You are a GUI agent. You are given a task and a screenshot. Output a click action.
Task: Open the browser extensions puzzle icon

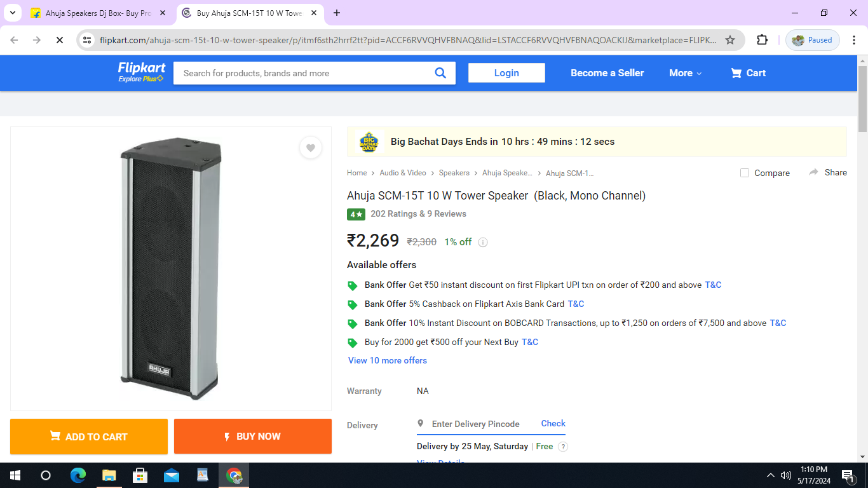762,40
